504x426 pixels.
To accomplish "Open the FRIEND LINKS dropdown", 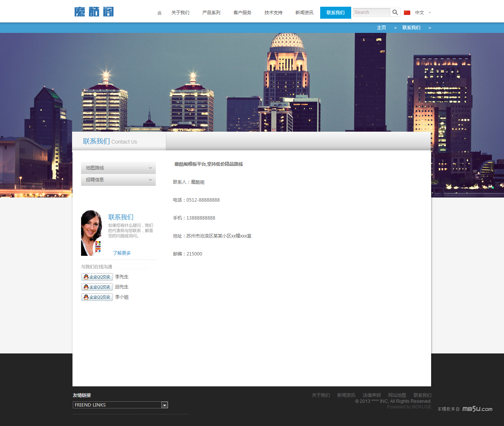I will [164, 405].
